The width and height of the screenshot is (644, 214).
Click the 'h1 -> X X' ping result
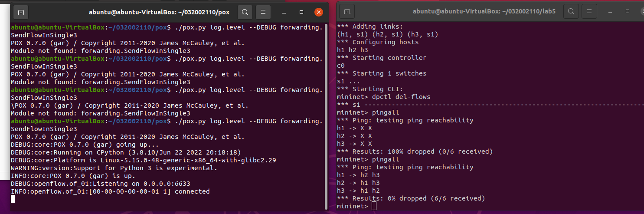click(354, 128)
